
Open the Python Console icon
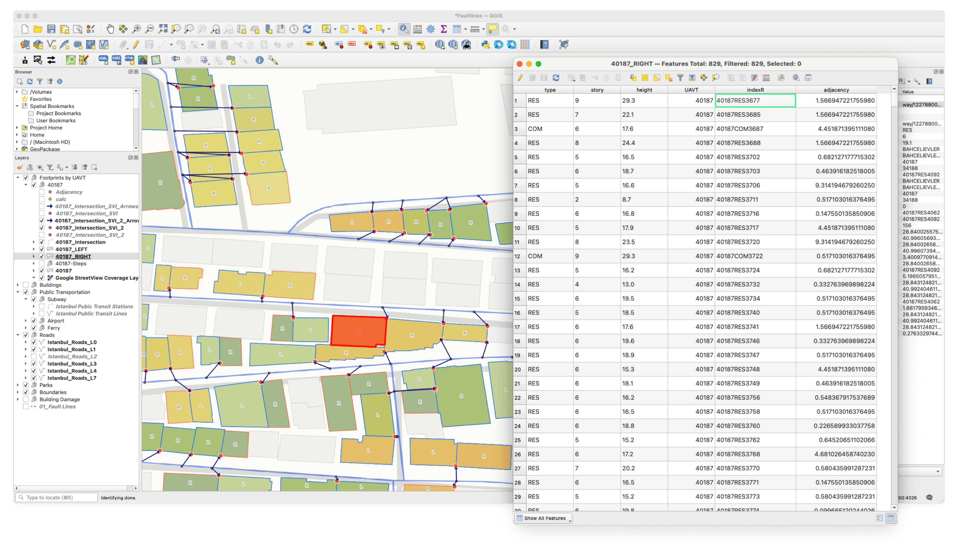point(485,44)
